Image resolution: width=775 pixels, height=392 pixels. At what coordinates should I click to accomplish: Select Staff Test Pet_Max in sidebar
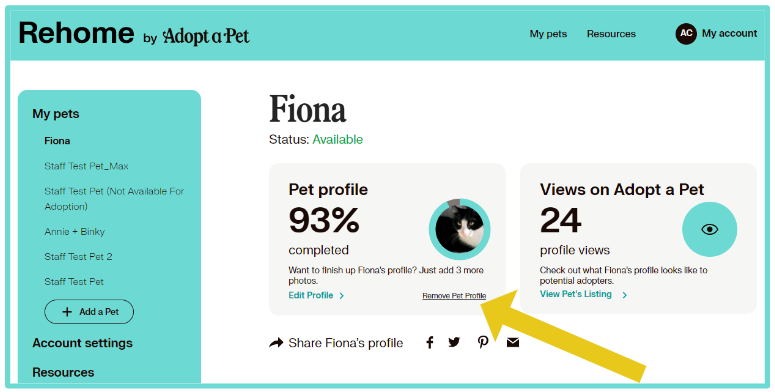pyautogui.click(x=86, y=166)
